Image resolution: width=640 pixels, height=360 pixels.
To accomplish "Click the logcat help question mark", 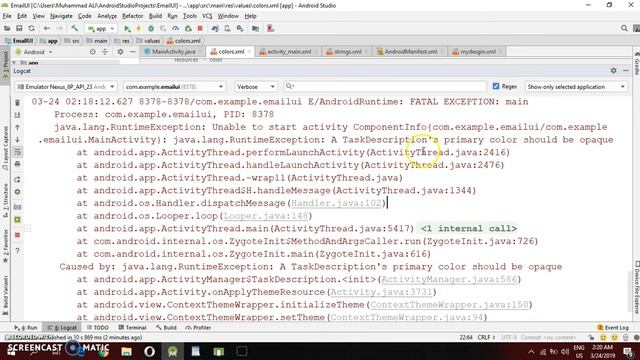I will (x=18, y=251).
